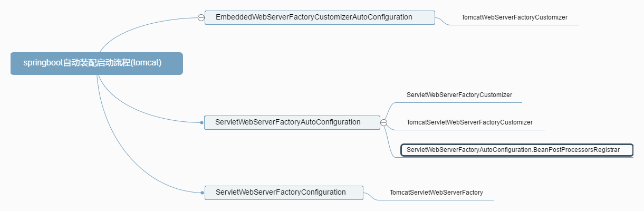644x211 pixels.
Task: Click the connector dot left of ServletWebServerFactoryConfiguration
Action: [x=202, y=193]
